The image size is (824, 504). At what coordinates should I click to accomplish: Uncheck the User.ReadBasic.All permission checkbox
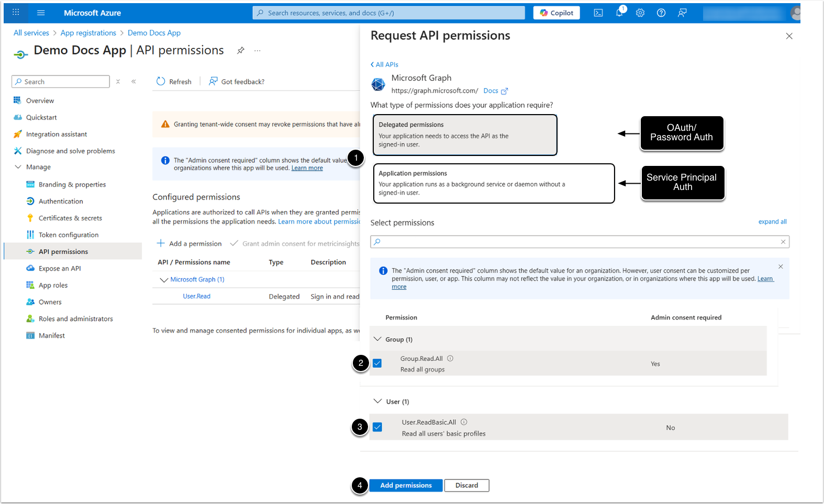[x=377, y=427]
